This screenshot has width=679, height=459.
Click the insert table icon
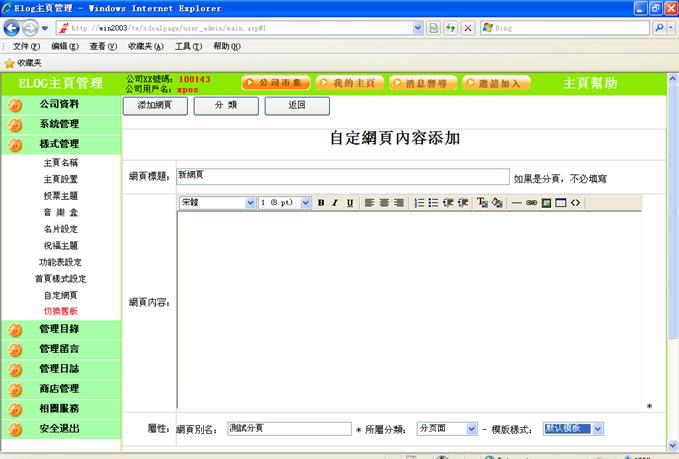tap(561, 203)
